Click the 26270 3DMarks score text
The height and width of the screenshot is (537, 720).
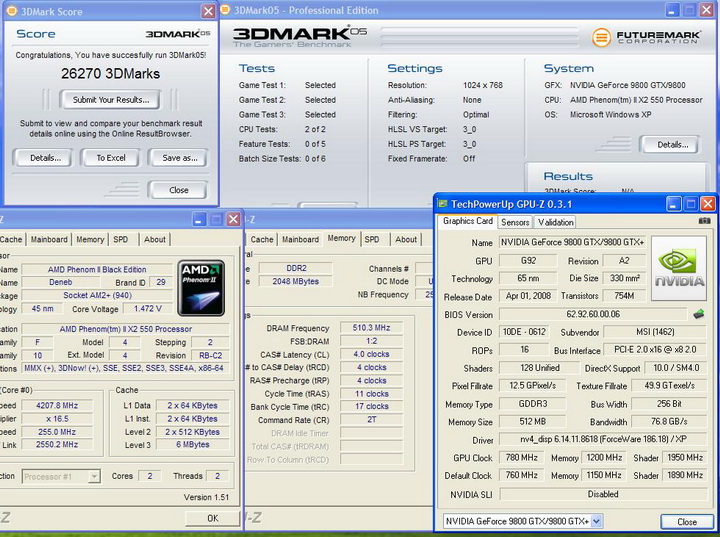click(111, 73)
